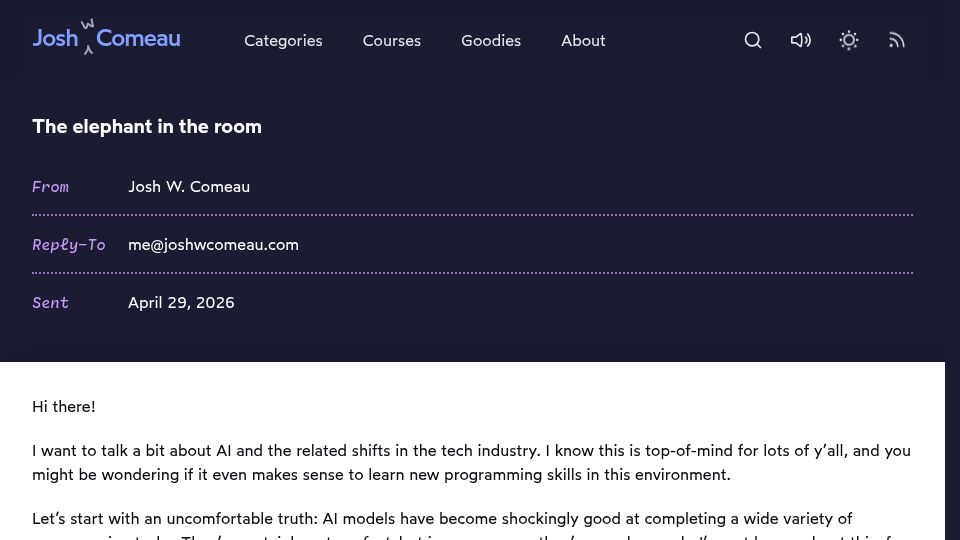The image size is (960, 540).
Task: Open the Categories menu
Action: click(x=283, y=40)
